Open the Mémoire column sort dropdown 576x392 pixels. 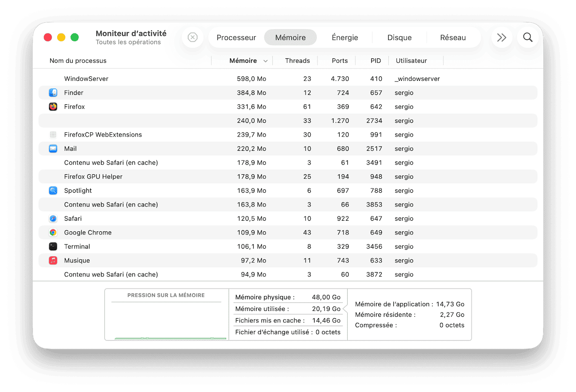pyautogui.click(x=266, y=61)
